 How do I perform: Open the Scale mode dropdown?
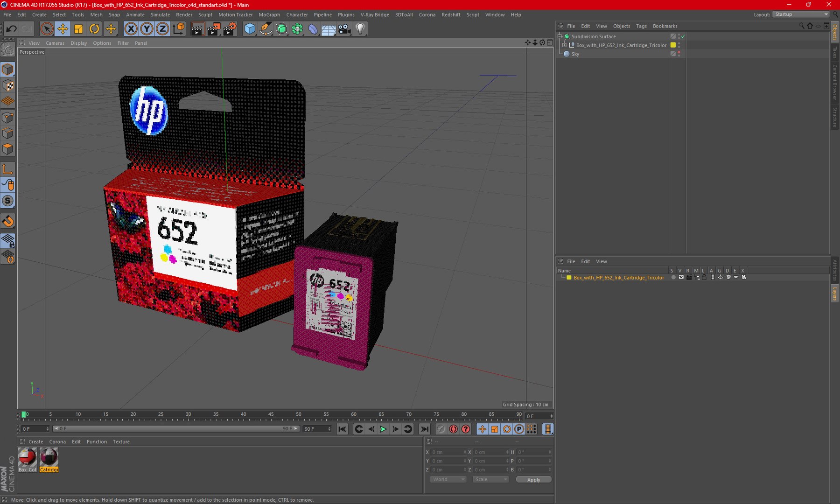click(490, 479)
